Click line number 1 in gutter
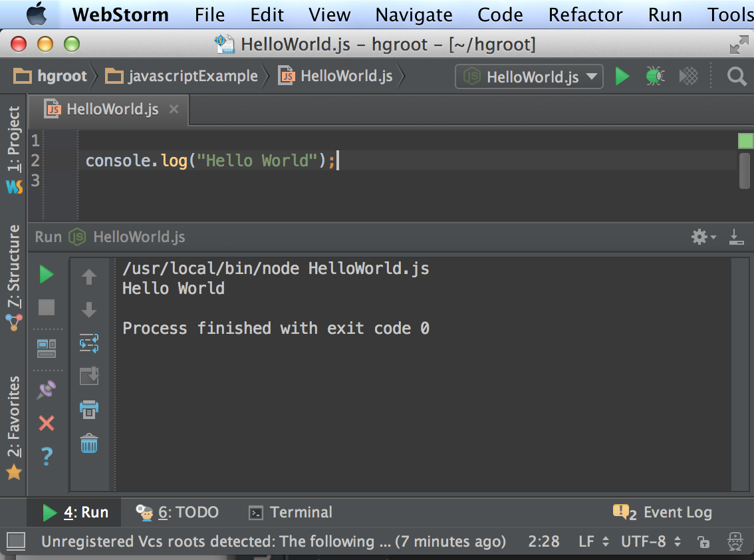754x560 pixels. (x=35, y=140)
